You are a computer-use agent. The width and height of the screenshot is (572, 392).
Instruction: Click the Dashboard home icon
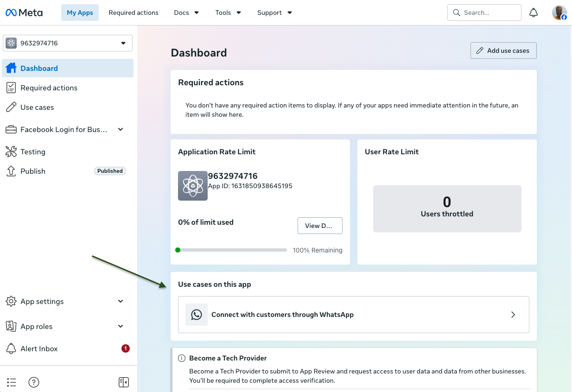point(11,68)
